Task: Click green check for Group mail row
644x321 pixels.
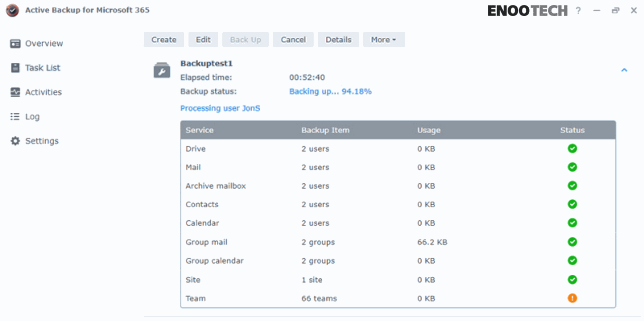Action: [572, 242]
